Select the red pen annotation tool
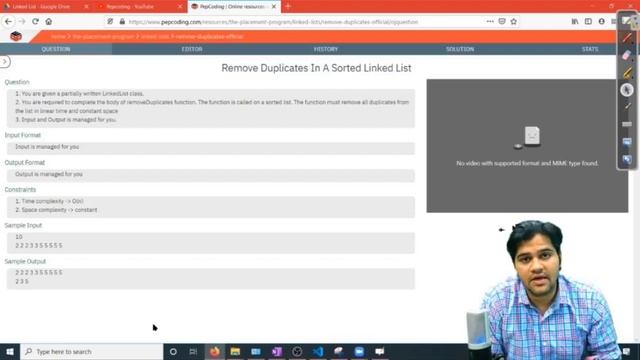 tap(627, 38)
